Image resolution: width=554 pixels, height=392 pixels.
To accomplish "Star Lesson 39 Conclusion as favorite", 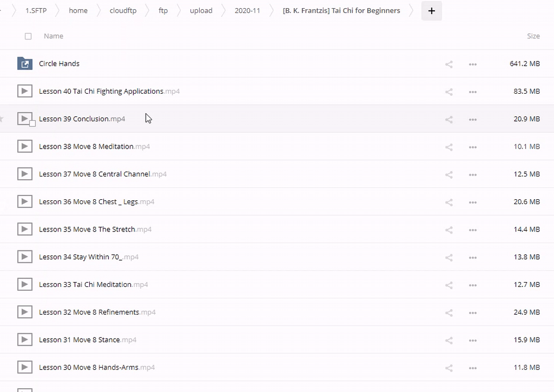I will [x=2, y=119].
